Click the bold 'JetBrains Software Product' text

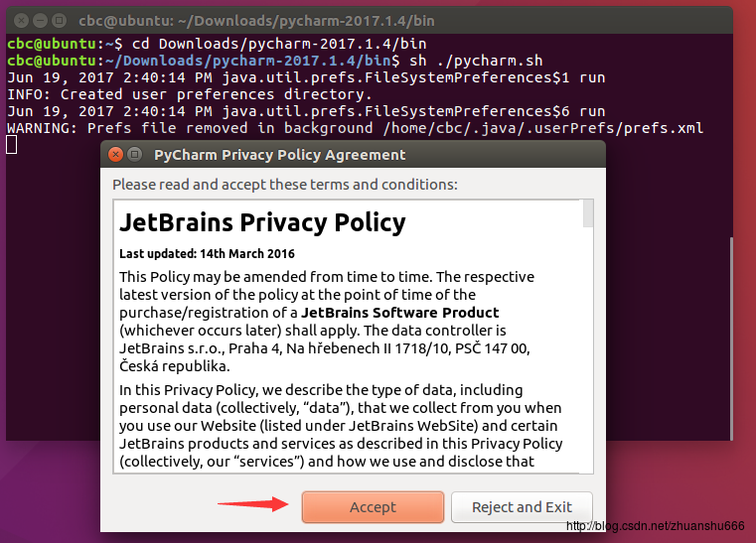click(x=399, y=313)
